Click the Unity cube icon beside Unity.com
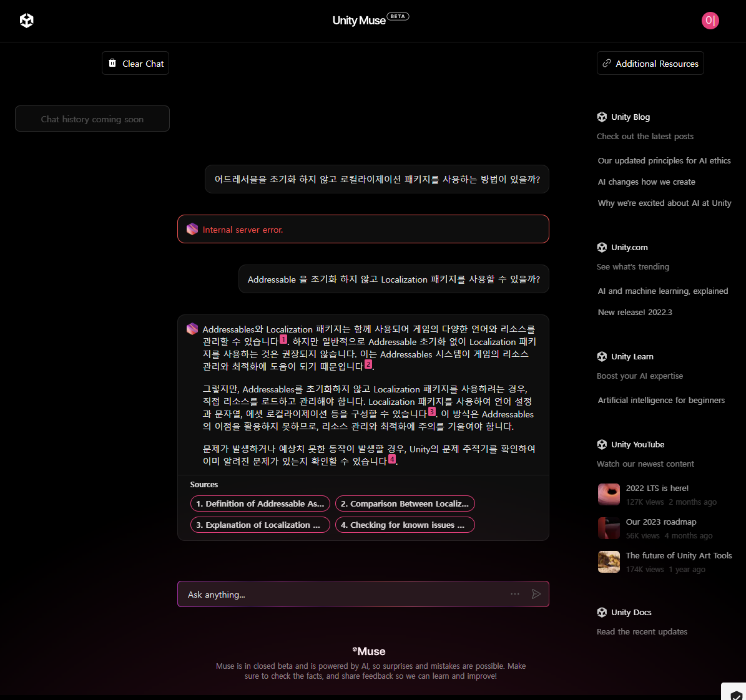This screenshot has height=700, width=746. (x=602, y=247)
